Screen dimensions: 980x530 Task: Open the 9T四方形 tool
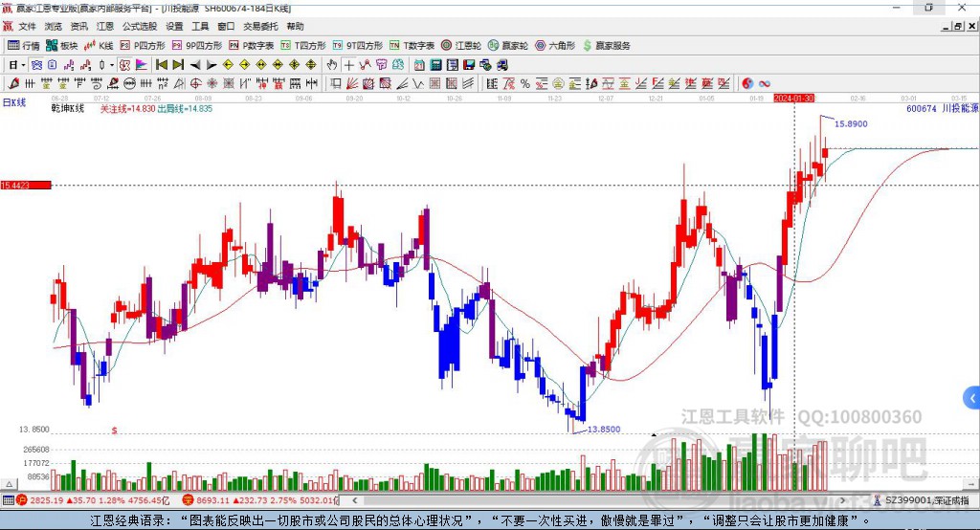click(x=358, y=46)
